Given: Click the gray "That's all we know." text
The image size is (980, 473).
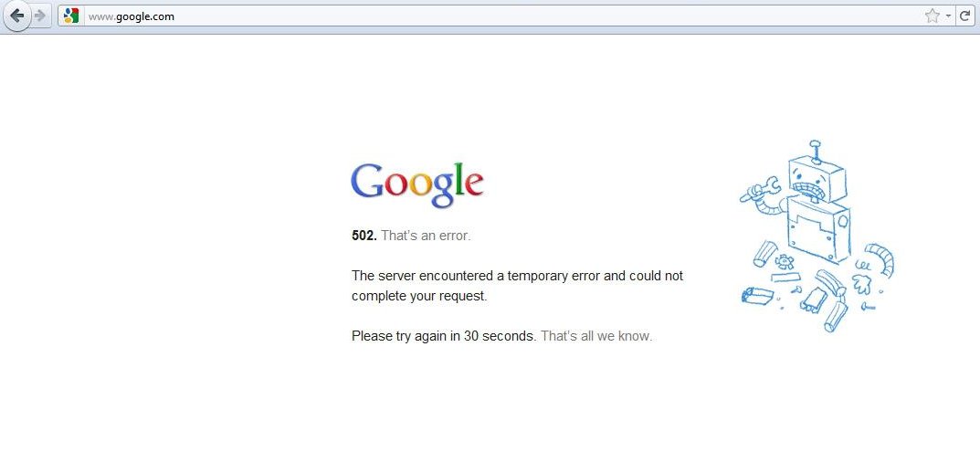Looking at the screenshot, I should [x=596, y=336].
